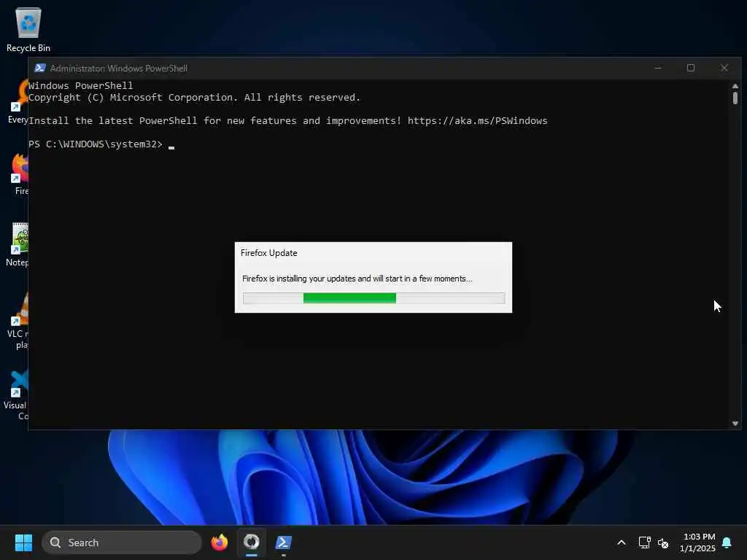Click the PowerShell scrollbar up arrow
Image resolution: width=747 pixels, height=560 pixels.
pyautogui.click(x=735, y=86)
